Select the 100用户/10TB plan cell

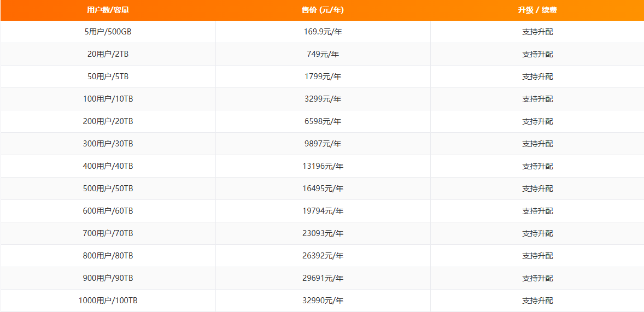click(108, 99)
